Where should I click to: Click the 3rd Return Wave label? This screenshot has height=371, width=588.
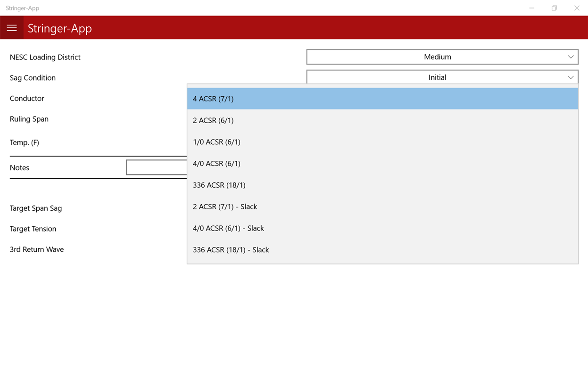37,249
